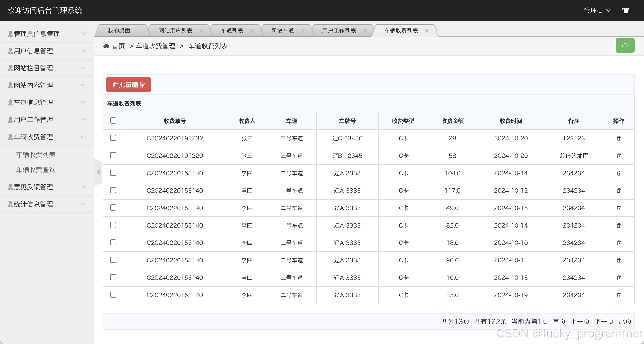Viewport: 644px width, 344px height.
Task: Collapse sidebar using the left arrow handle
Action: tap(98, 172)
